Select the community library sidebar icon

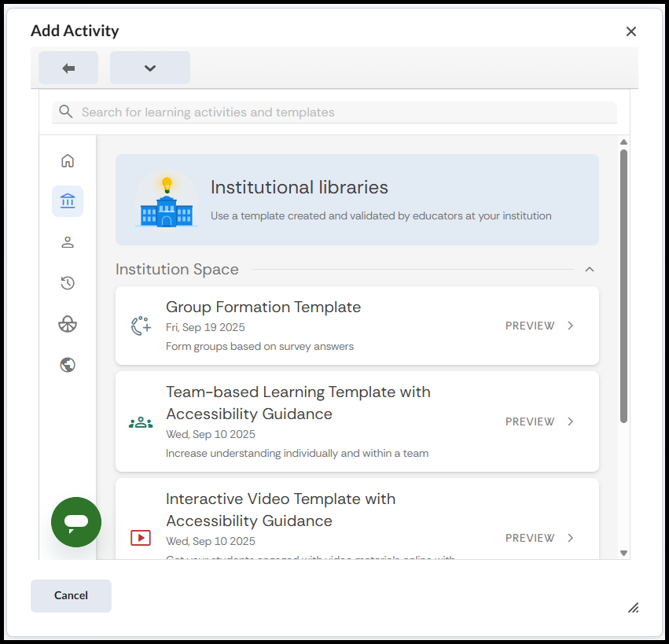tap(68, 324)
